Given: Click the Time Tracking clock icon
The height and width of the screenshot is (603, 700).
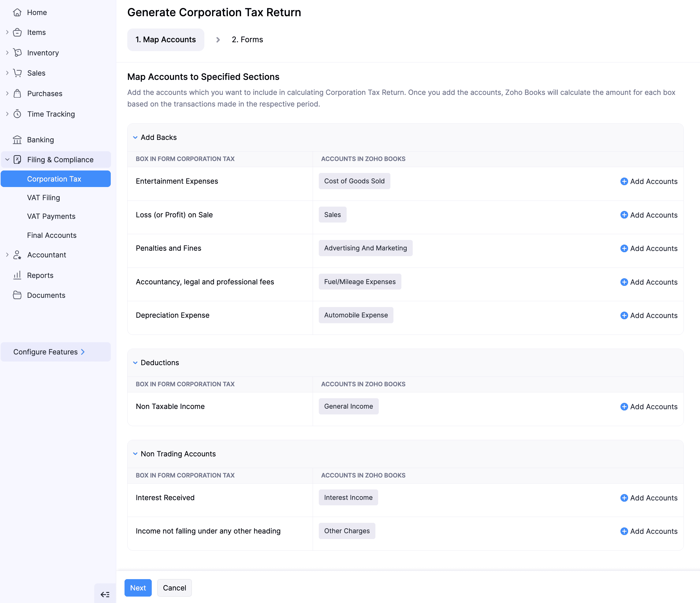Looking at the screenshot, I should click(17, 114).
